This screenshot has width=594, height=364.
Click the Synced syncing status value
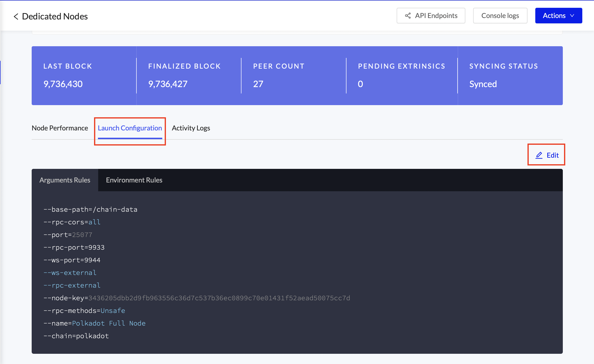(483, 84)
